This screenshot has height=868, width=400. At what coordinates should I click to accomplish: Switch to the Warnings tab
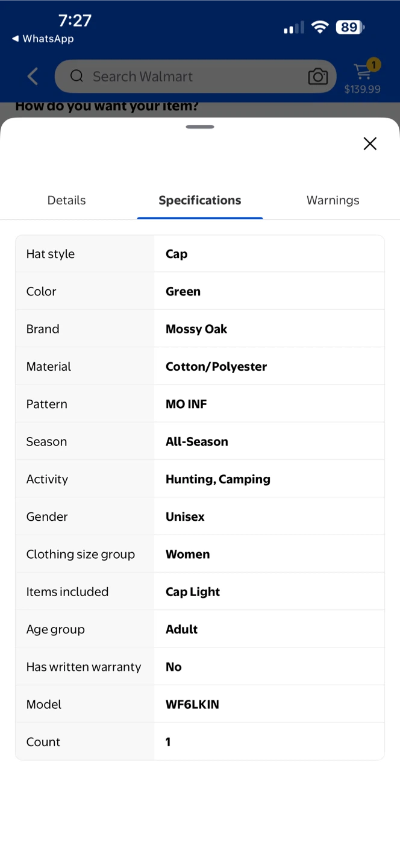pos(333,200)
